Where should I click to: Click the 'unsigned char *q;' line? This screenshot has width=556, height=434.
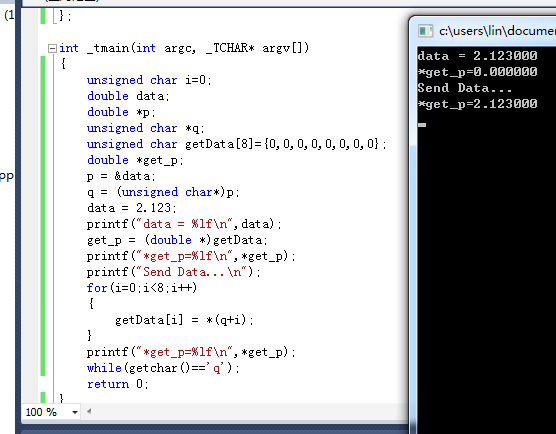(x=145, y=128)
